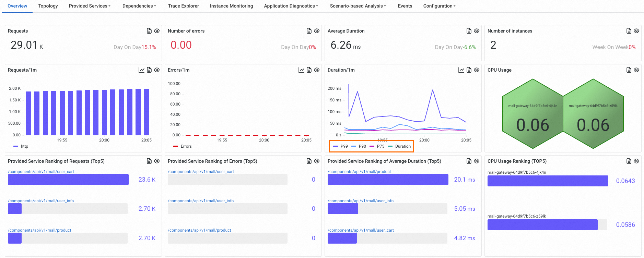Viewport: 644px width, 258px height.
Task: Toggle the eye icon on Number of instances
Action: [636, 31]
